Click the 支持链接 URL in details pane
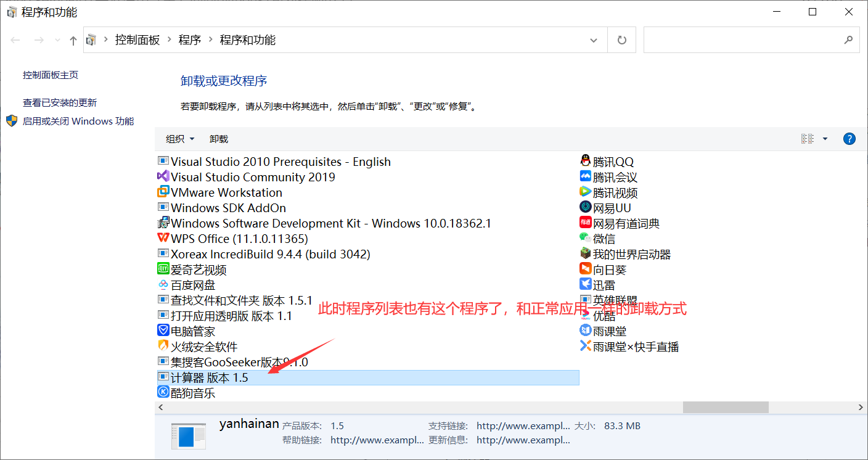The image size is (868, 460). pos(523,426)
